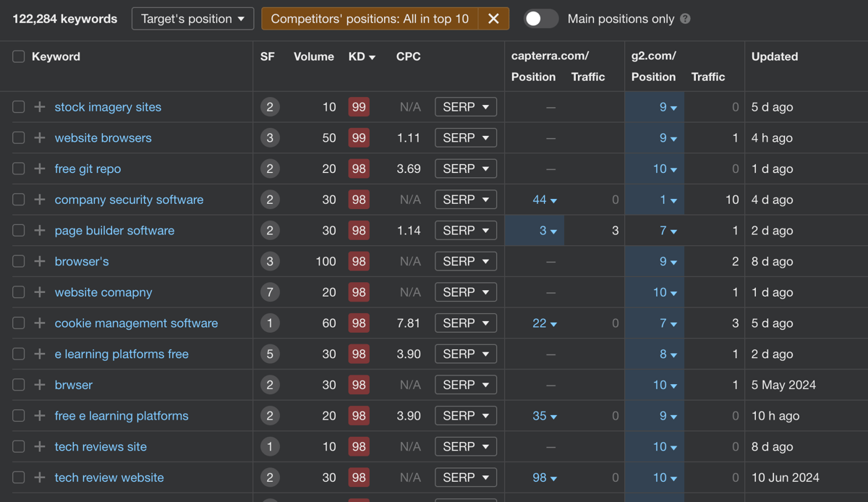This screenshot has height=502, width=868.
Task: Open the Target's position dropdown
Action: tap(192, 19)
